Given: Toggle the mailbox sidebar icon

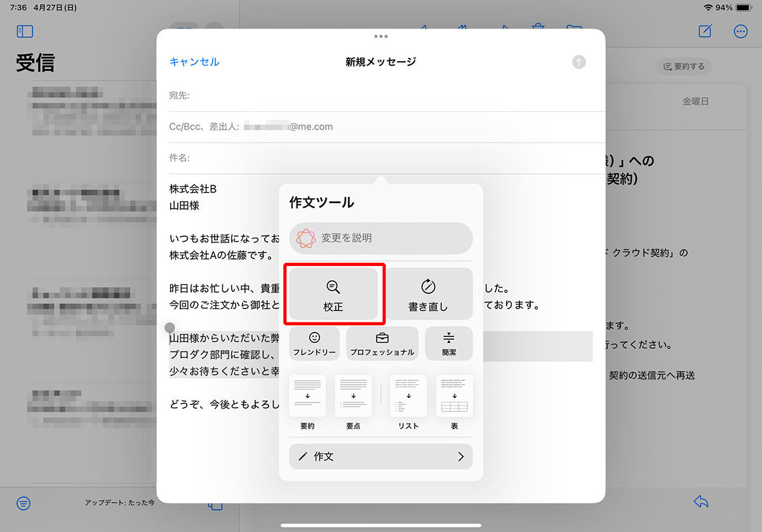Looking at the screenshot, I should click(25, 31).
